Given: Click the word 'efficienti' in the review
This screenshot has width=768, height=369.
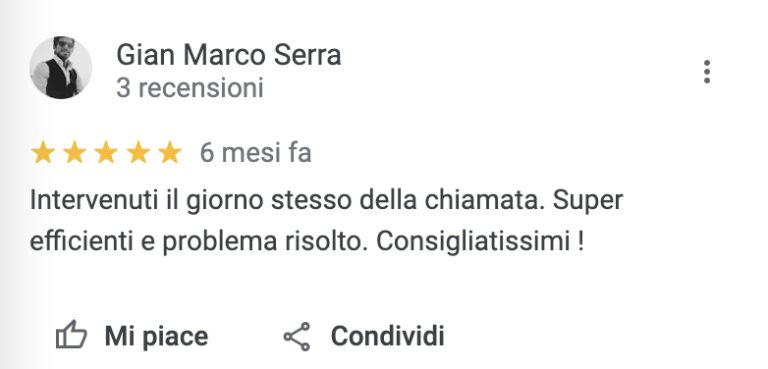Looking at the screenshot, I should click(x=82, y=242).
